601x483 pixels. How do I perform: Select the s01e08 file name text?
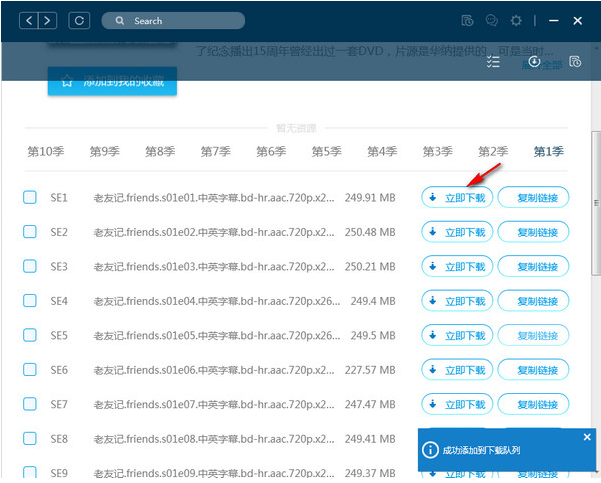(x=214, y=439)
